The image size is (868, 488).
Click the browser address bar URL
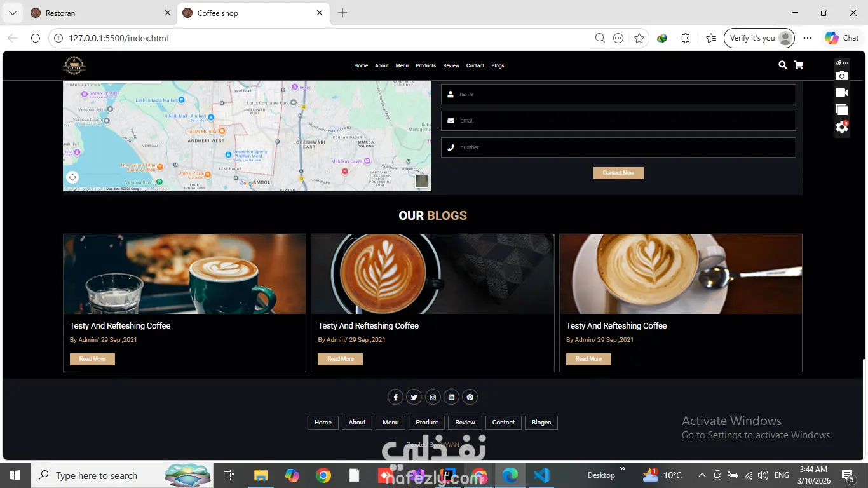coord(119,38)
